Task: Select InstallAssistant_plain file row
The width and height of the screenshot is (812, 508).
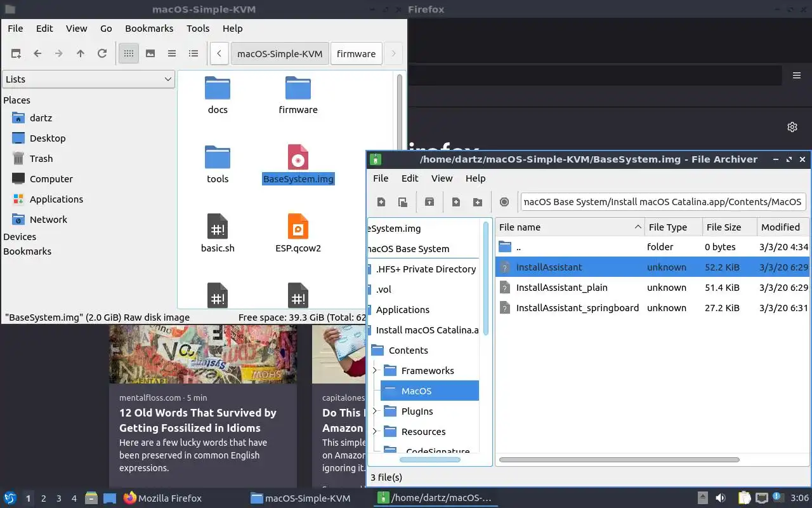Action: point(652,288)
